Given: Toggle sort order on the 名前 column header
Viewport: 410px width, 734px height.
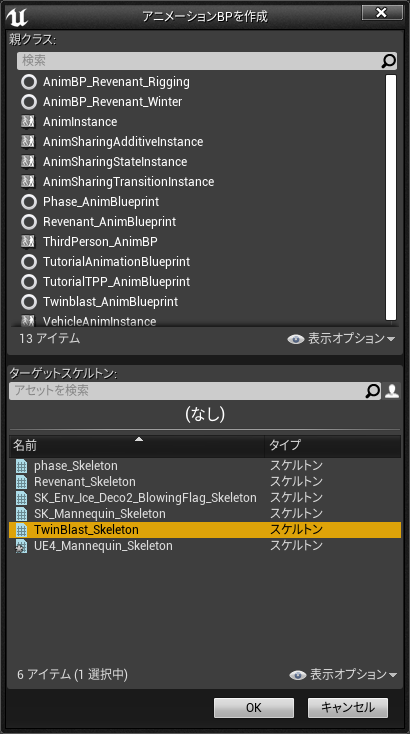Looking at the screenshot, I should 137,445.
